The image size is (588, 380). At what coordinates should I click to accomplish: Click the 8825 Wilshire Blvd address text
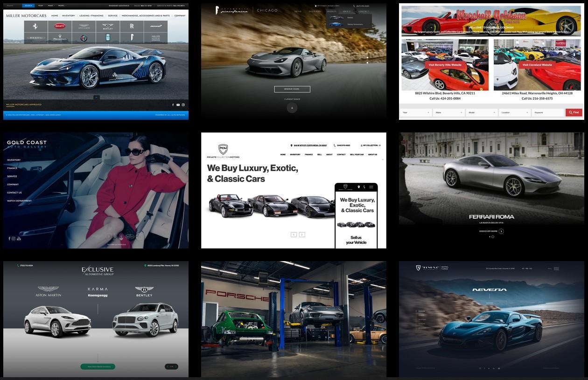445,93
